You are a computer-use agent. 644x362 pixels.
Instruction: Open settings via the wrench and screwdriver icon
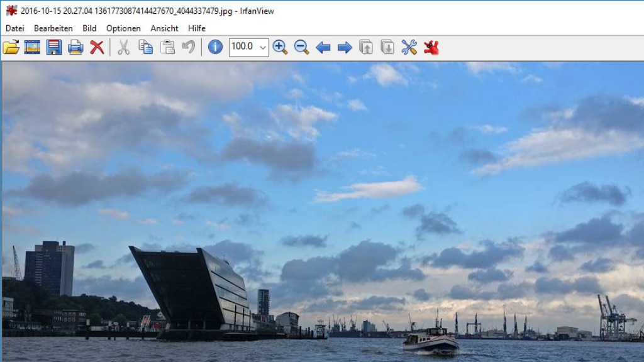(409, 47)
